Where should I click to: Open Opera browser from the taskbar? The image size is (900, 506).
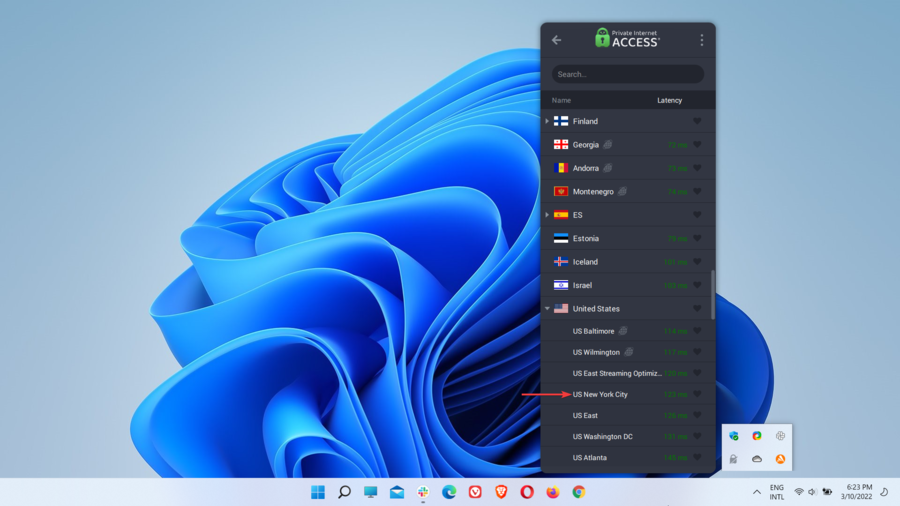click(527, 492)
